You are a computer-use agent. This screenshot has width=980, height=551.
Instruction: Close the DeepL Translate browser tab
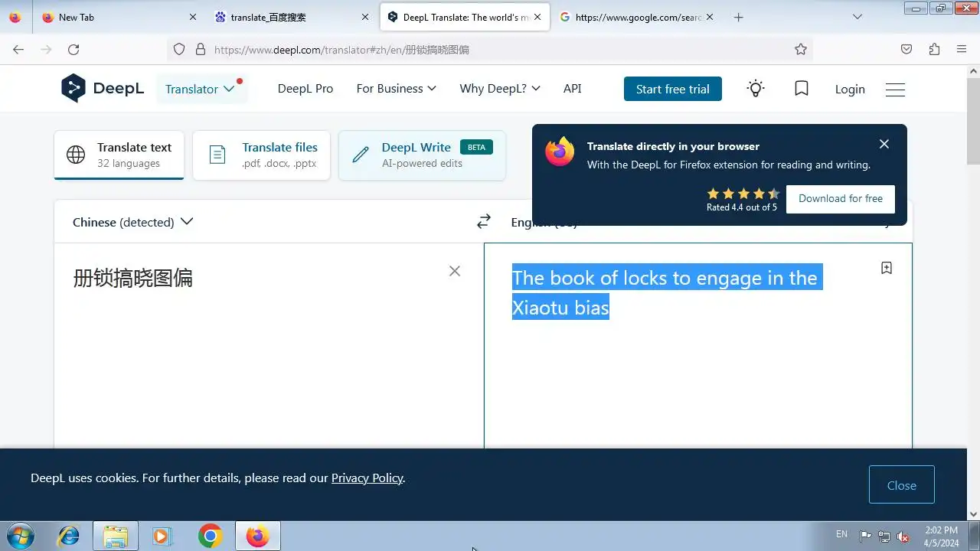pyautogui.click(x=537, y=17)
